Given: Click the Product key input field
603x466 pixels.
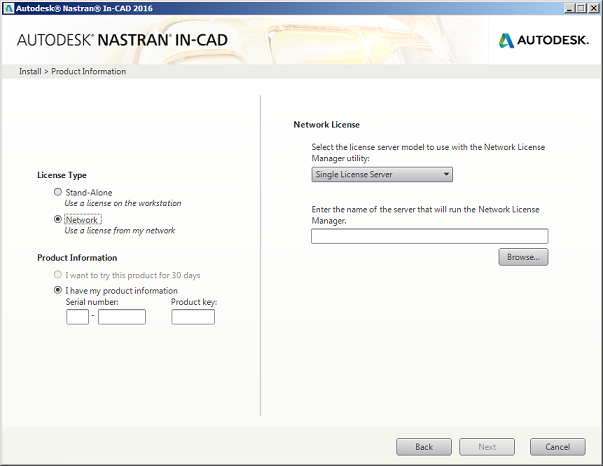Looking at the screenshot, I should tap(193, 317).
